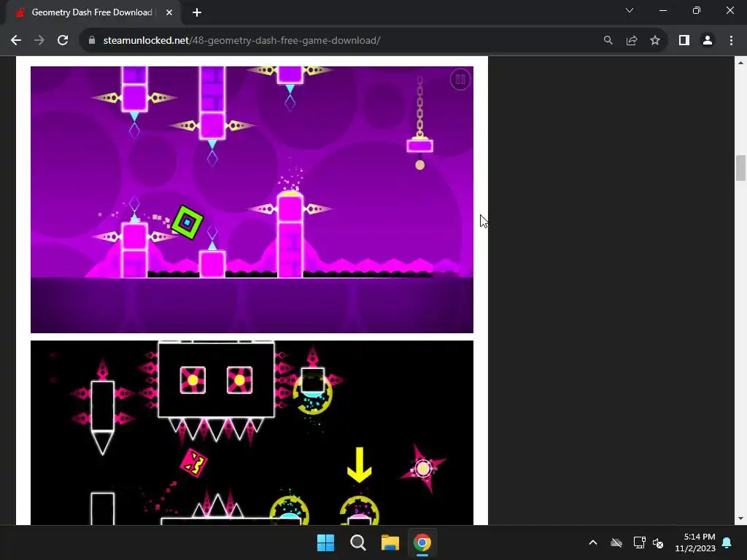
Task: Open the notification bell
Action: (x=727, y=542)
